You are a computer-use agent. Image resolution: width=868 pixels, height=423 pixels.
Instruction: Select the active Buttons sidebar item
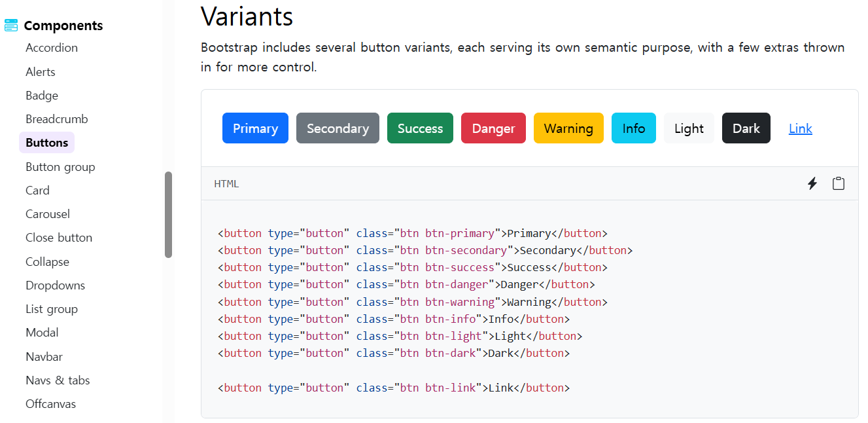[47, 143]
